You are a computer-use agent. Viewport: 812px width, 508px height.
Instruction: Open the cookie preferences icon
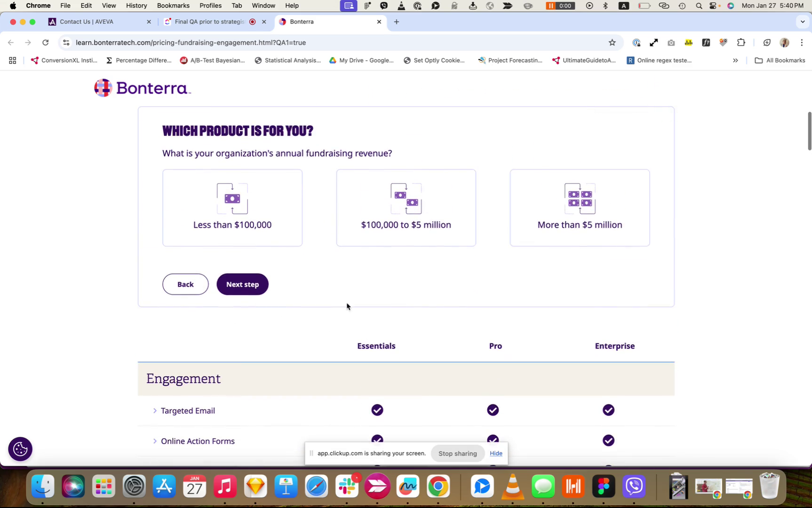[x=20, y=449]
